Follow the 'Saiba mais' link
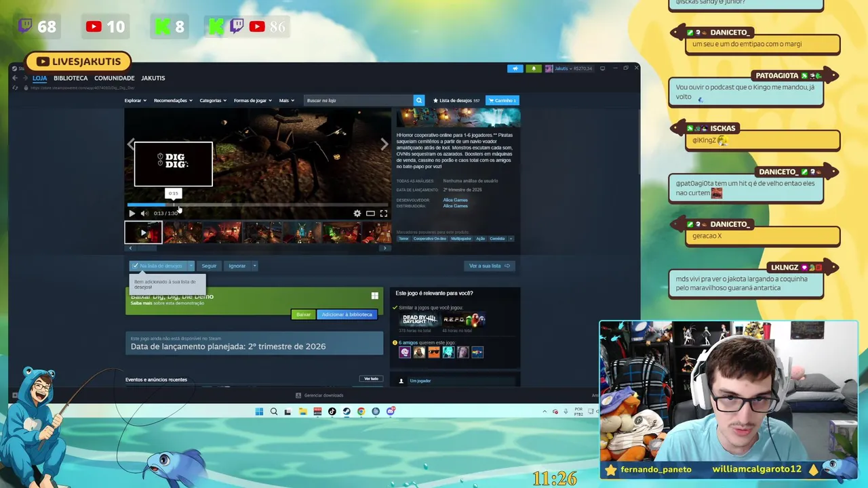 click(142, 303)
